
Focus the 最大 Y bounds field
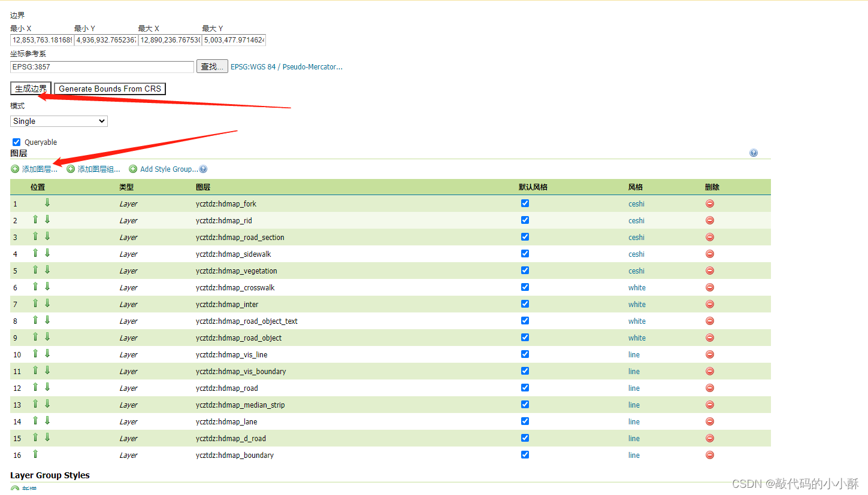coord(234,40)
